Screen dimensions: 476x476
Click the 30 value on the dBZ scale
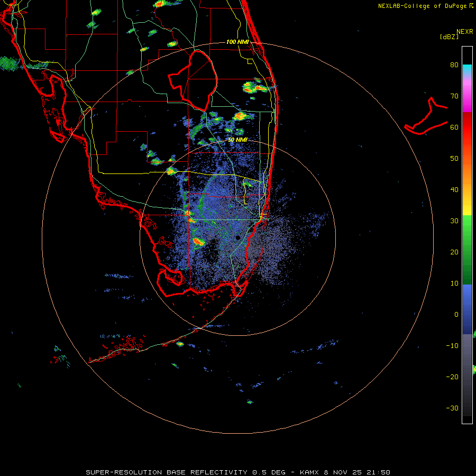tap(454, 221)
